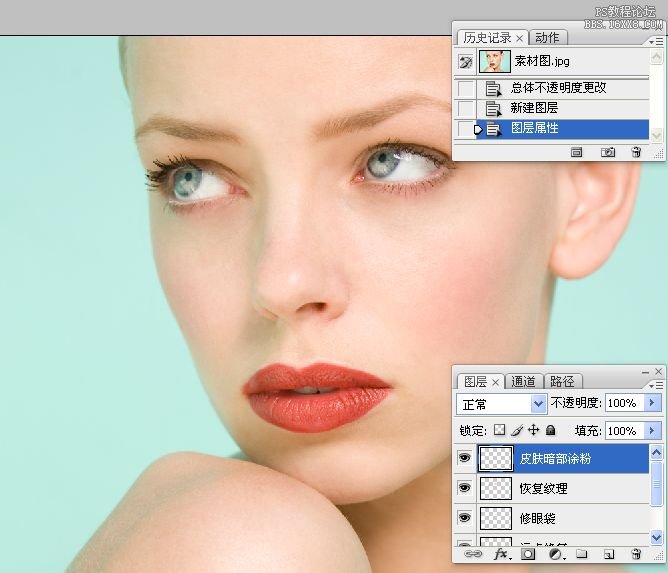Click the link layers icon
The height and width of the screenshot is (573, 668).
tap(473, 554)
